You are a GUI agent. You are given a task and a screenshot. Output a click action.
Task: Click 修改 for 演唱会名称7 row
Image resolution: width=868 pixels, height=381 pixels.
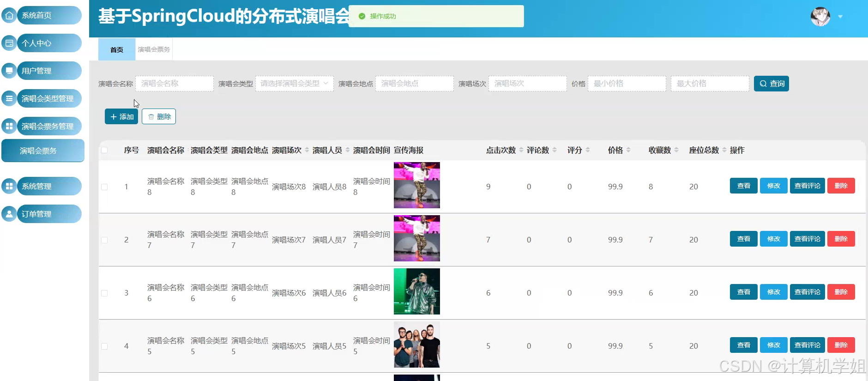pyautogui.click(x=774, y=239)
